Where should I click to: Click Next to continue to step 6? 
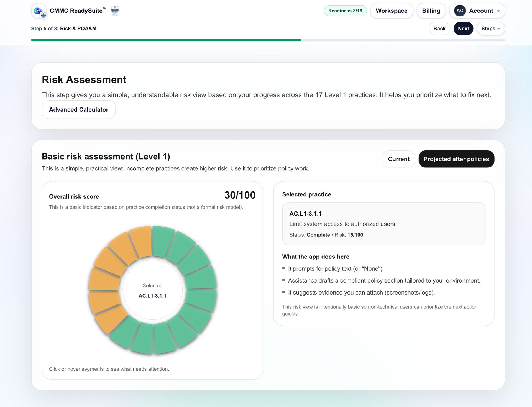click(463, 29)
